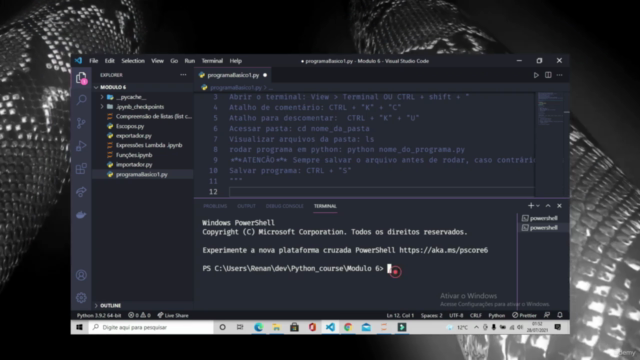Image resolution: width=640 pixels, height=360 pixels.
Task: Select the TERMINAL panel tab
Action: coord(325,206)
